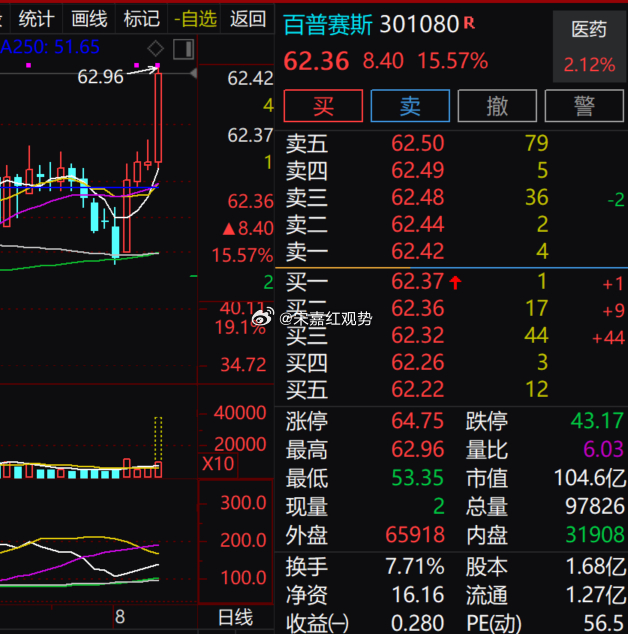Select the 买一 price 62.37
628x634 pixels.
[418, 281]
